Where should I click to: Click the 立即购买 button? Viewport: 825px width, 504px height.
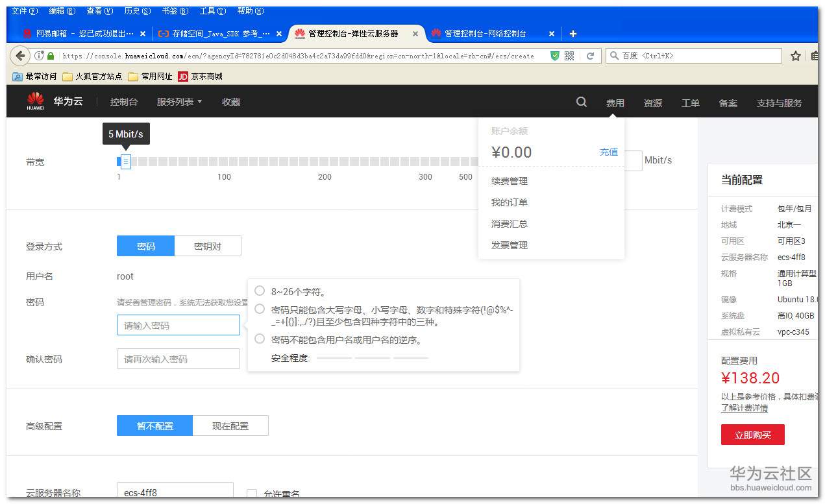[753, 435]
